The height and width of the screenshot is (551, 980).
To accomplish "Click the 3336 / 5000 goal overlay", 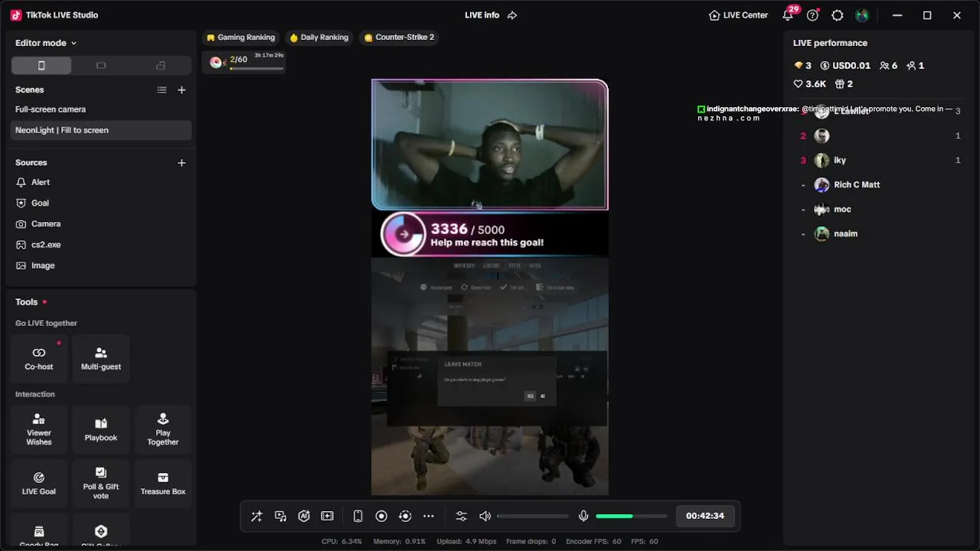I will 490,234.
